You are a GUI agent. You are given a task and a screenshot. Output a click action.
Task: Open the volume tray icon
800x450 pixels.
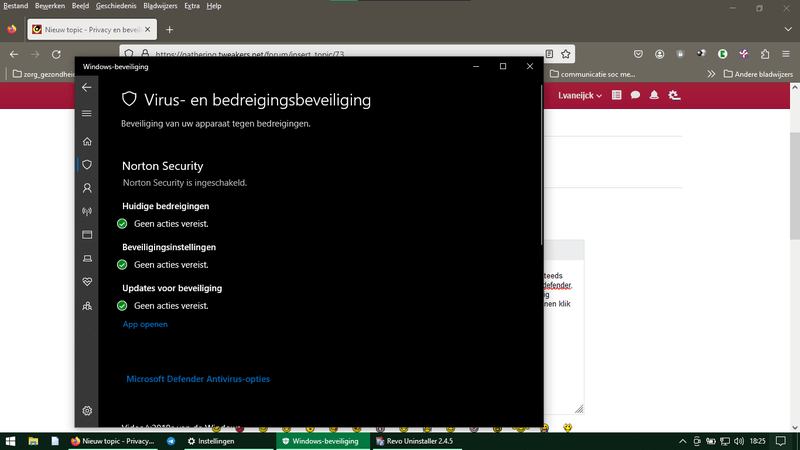[739, 441]
